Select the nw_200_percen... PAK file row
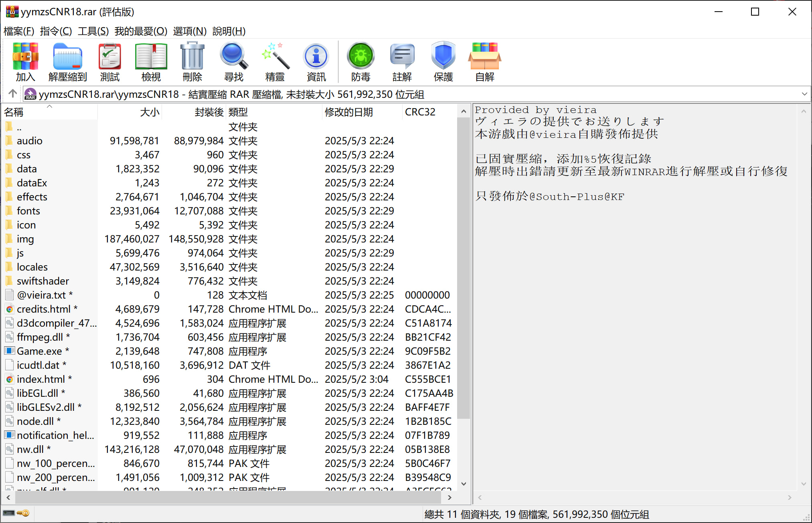Screen dimensions: 812x523 click(230, 477)
